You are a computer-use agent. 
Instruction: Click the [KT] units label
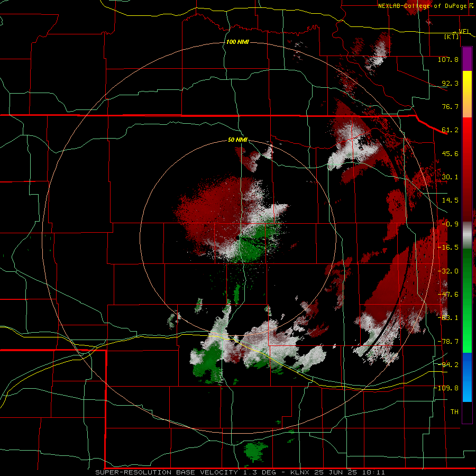[451, 36]
